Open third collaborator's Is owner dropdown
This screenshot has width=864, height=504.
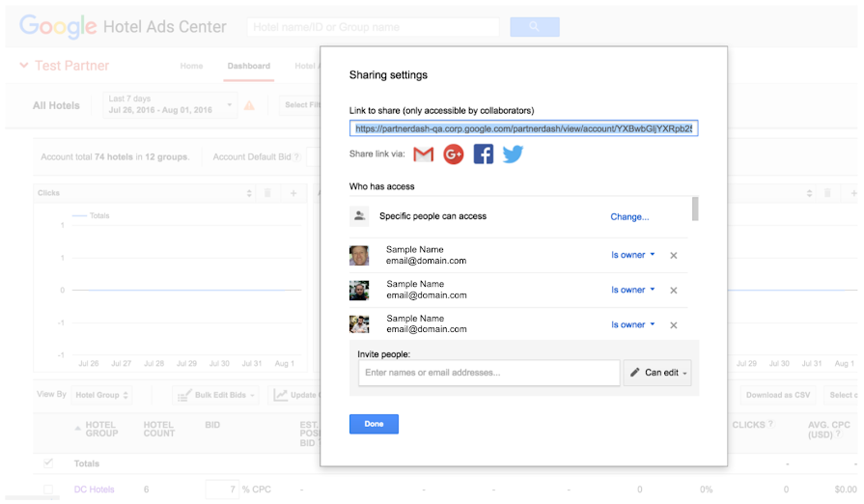pos(632,325)
